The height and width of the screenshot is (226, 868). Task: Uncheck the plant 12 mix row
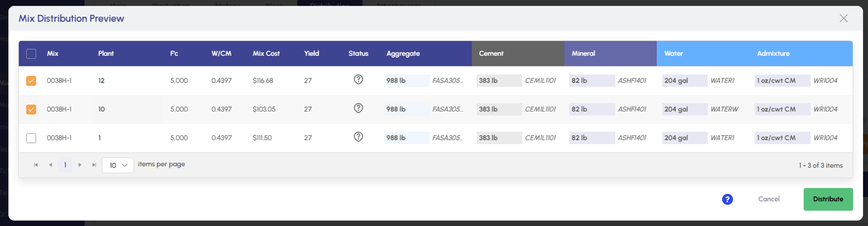point(31,81)
